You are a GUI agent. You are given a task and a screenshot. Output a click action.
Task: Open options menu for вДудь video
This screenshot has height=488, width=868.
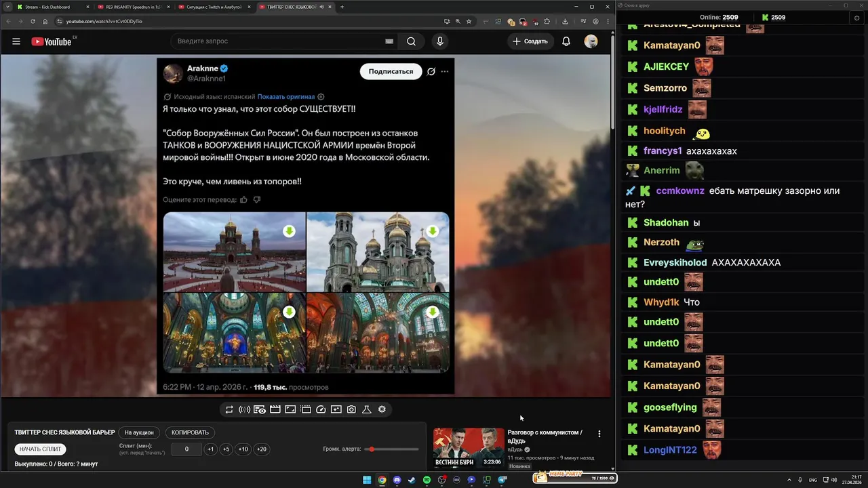point(599,434)
